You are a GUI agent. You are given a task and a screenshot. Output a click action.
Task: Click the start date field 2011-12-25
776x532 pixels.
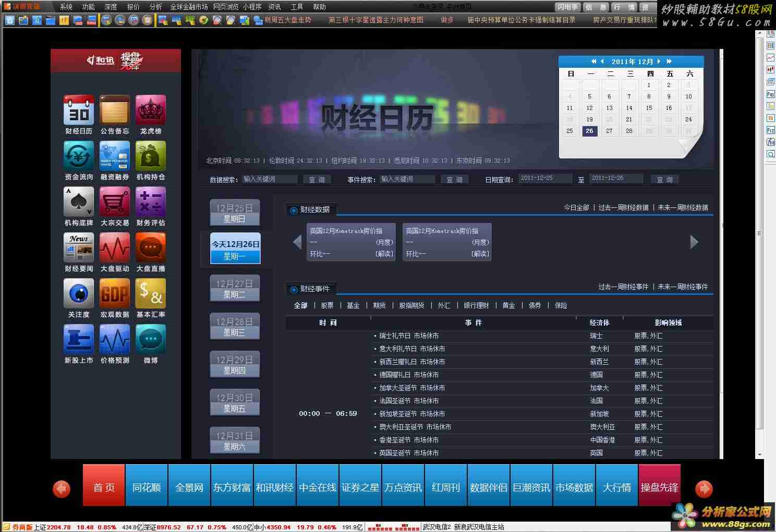pyautogui.click(x=545, y=178)
